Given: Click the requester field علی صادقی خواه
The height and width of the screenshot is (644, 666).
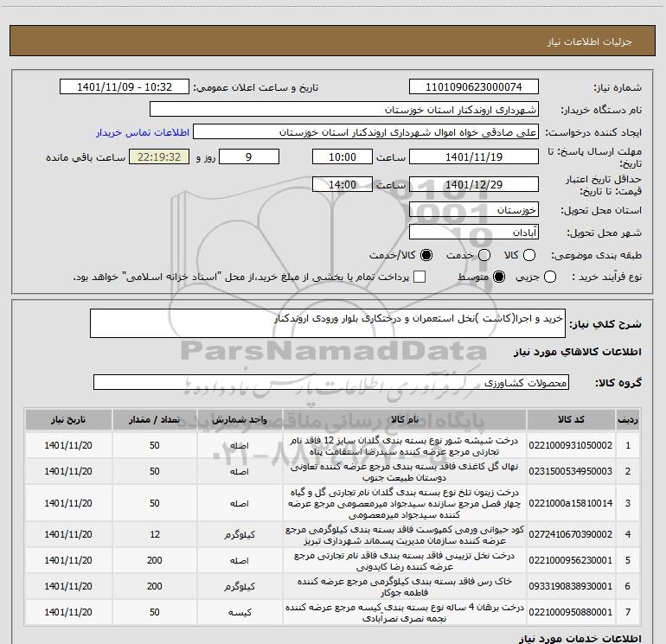Looking at the screenshot, I should (366, 132).
